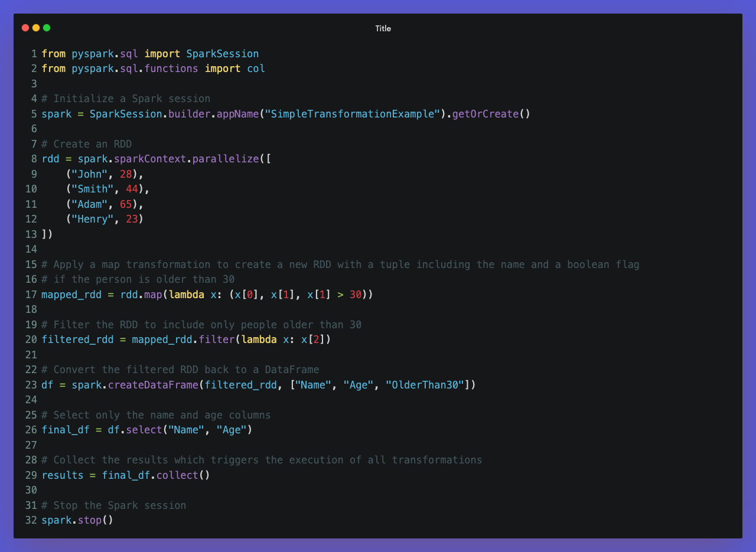Click the "results" variable on line 29
Screen dimensions: 756x552
point(63,475)
